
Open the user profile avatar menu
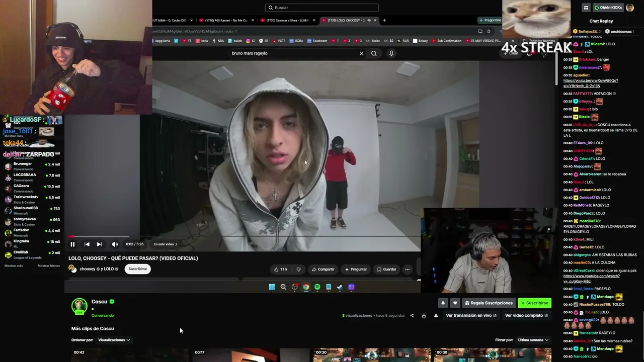[x=630, y=8]
